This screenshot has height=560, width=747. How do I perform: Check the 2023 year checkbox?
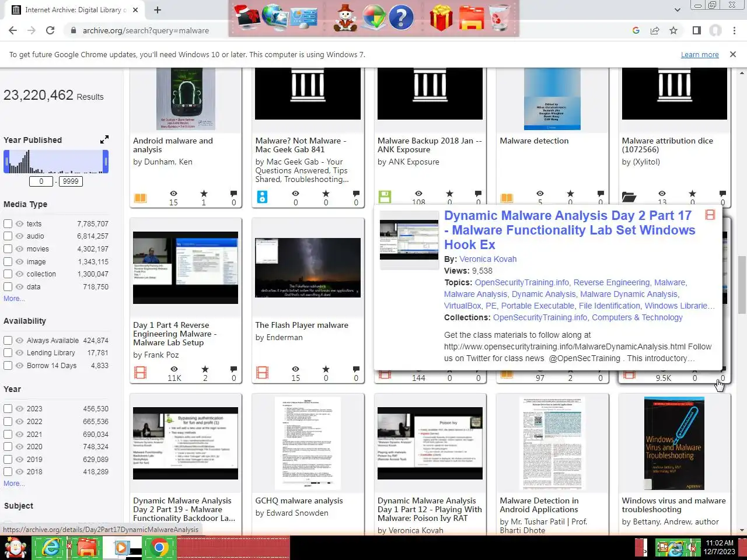pos(8,409)
